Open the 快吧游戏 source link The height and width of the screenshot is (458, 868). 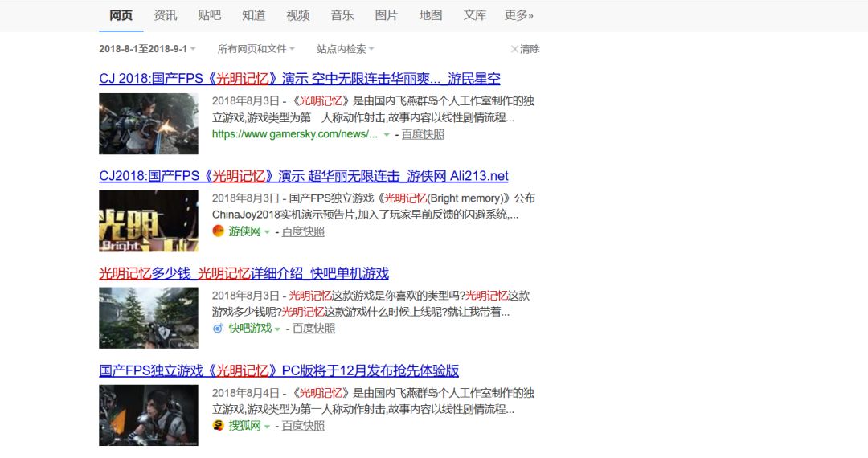coord(250,329)
